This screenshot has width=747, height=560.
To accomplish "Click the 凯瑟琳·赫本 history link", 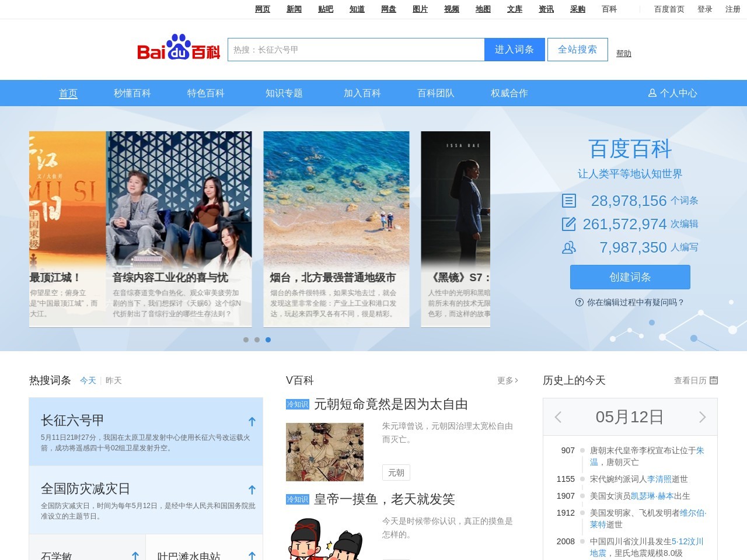I will click(652, 496).
